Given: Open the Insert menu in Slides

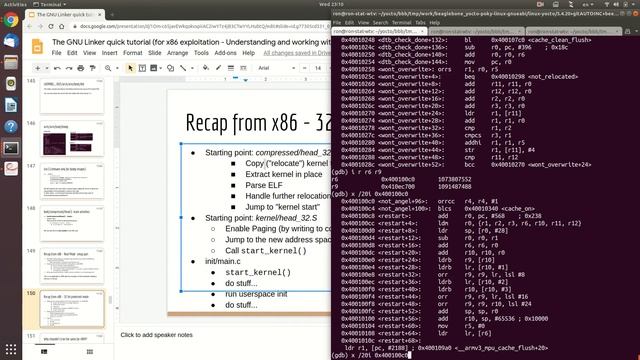Looking at the screenshot, I should point(109,53).
